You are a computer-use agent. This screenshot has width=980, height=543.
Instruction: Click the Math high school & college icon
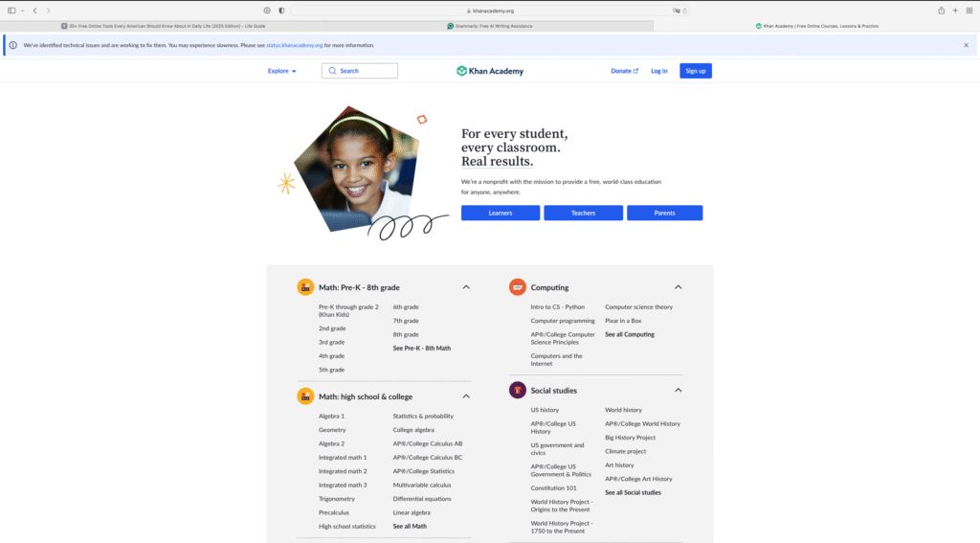[x=305, y=396]
